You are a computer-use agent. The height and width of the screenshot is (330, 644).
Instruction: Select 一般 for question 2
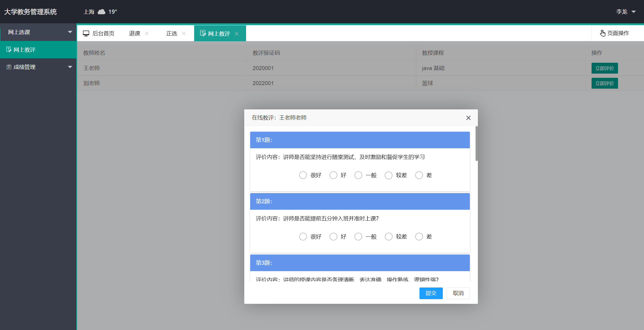pyautogui.click(x=358, y=236)
